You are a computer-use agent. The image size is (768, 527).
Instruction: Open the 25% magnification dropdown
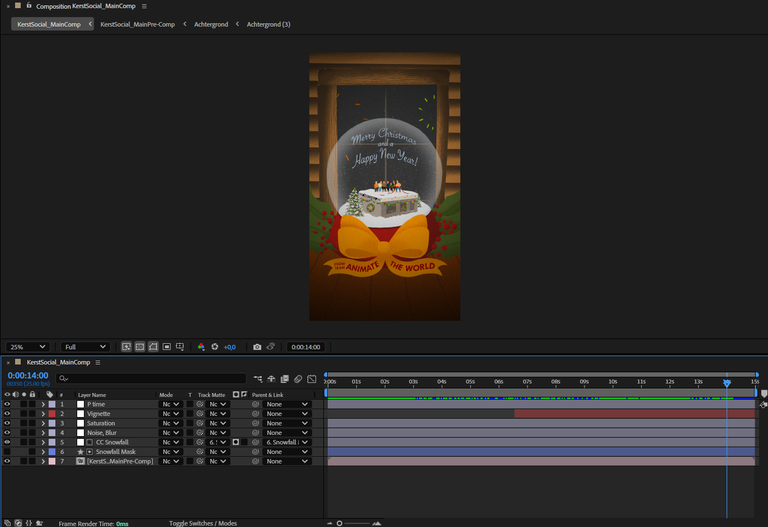28,347
